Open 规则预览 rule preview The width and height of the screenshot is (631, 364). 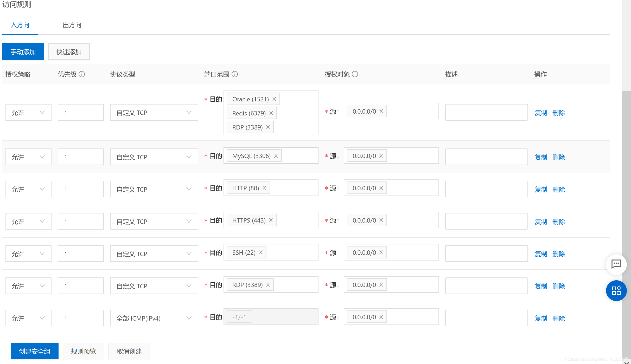coord(84,351)
